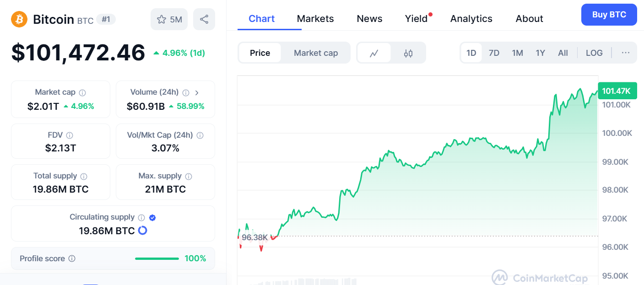This screenshot has height=285, width=644.
Task: Click the circulating supply verified badge
Action: pyautogui.click(x=152, y=218)
